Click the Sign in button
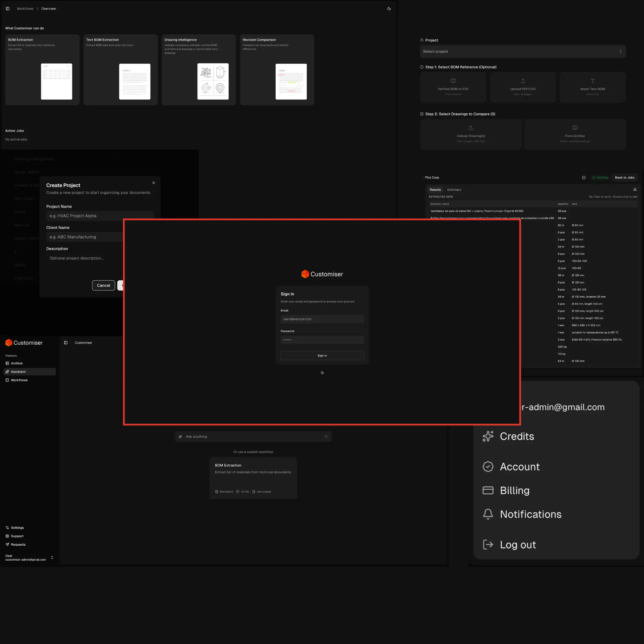This screenshot has height=644, width=644. [x=322, y=356]
